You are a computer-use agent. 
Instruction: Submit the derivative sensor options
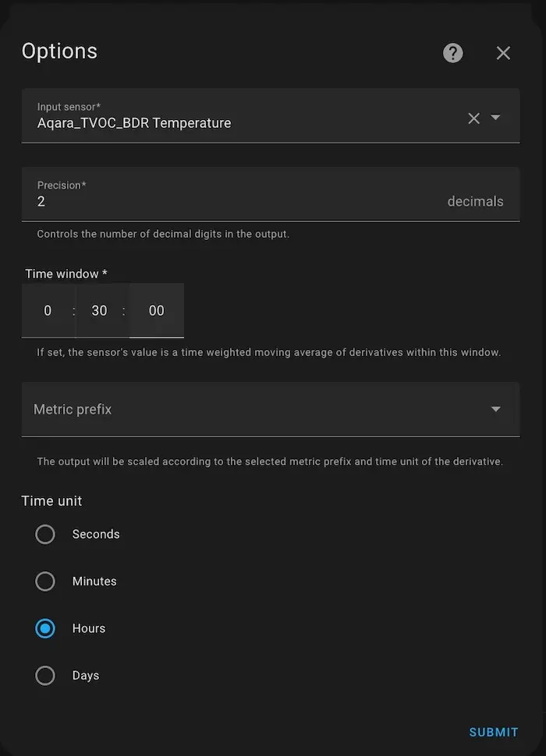pyautogui.click(x=493, y=732)
